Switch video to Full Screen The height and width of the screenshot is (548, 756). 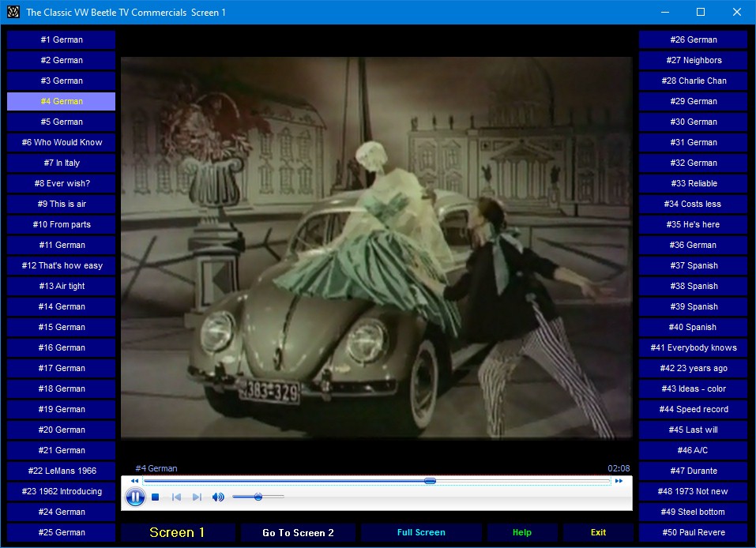click(x=421, y=532)
